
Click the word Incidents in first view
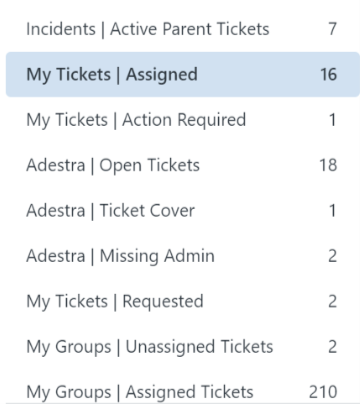pyautogui.click(x=61, y=29)
